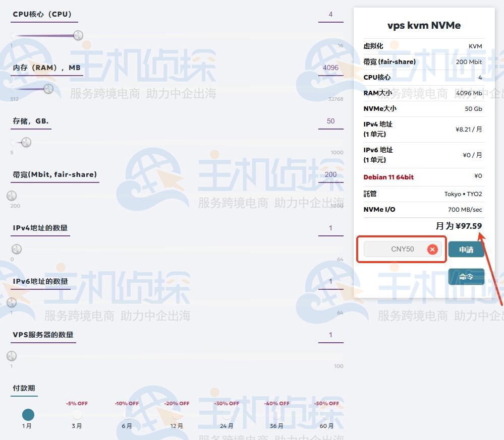Click the RAM slider handle

pyautogui.click(x=48, y=89)
